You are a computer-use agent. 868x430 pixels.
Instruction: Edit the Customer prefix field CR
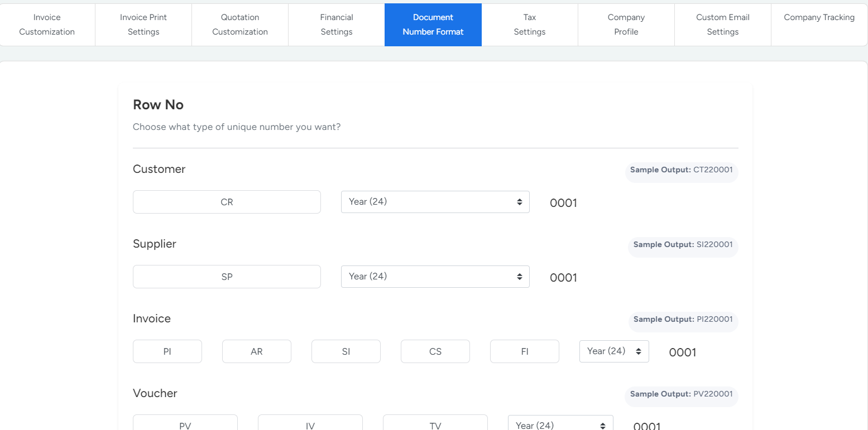tap(227, 202)
